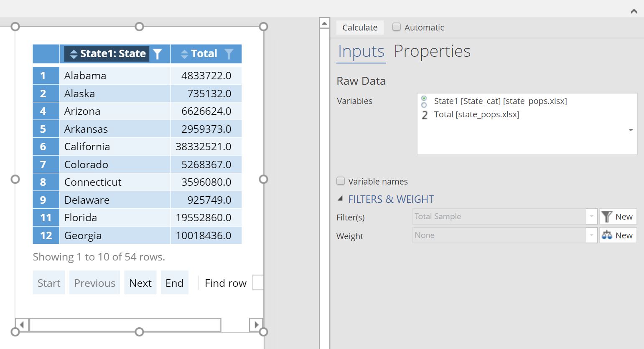Click the filter icon on State1: State column
644x349 pixels.
tap(158, 54)
